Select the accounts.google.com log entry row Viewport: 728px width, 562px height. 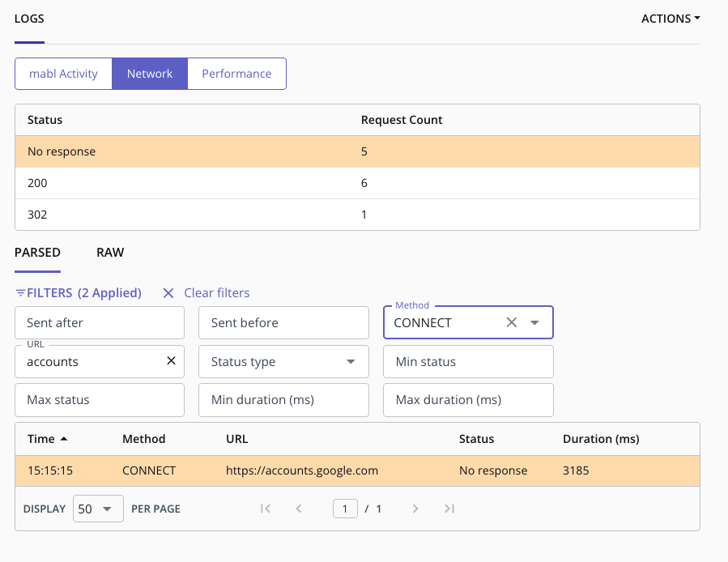tap(356, 470)
